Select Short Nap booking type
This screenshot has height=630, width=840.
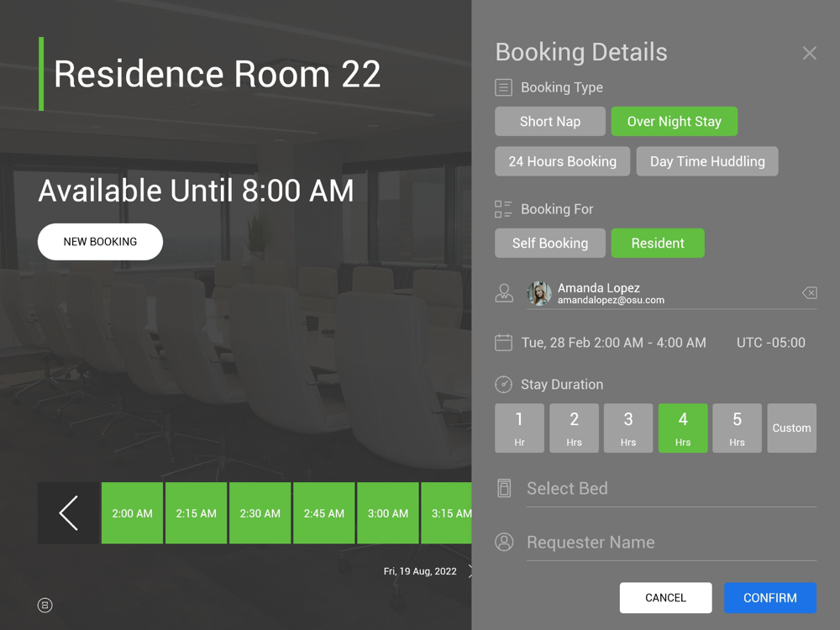tap(549, 121)
